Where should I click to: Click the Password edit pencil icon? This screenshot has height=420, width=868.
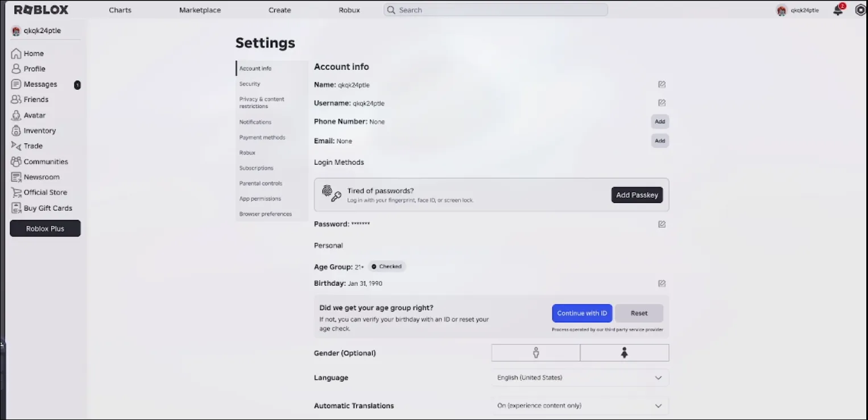(x=662, y=224)
